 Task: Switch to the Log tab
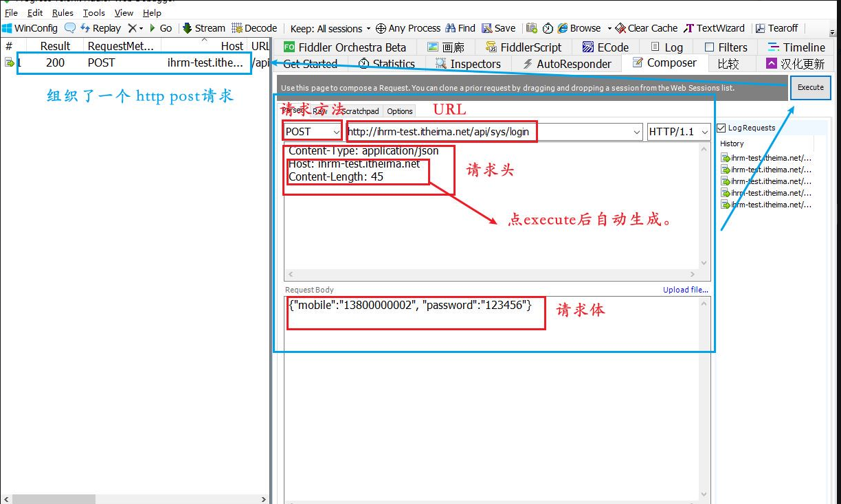pyautogui.click(x=666, y=47)
